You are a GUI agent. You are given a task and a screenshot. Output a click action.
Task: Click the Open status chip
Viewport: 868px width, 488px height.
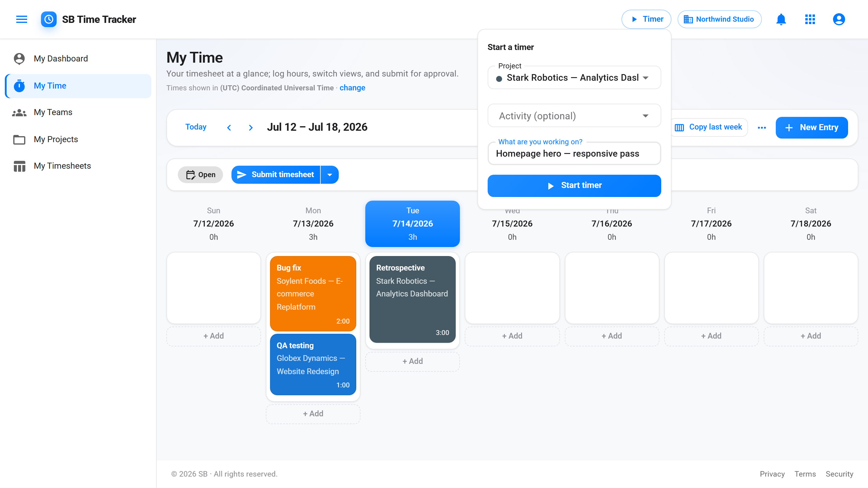tap(200, 174)
